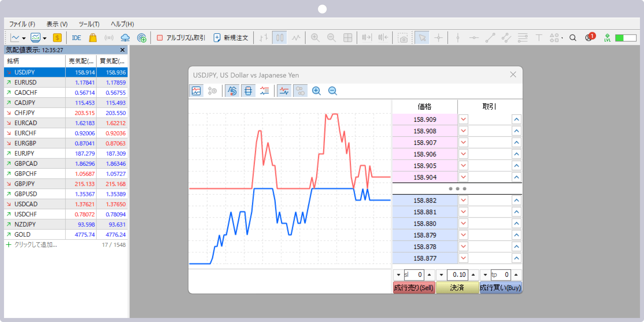Image resolution: width=644 pixels, height=322 pixels.
Task: Click the MQL5 cloud icon
Action: click(125, 38)
